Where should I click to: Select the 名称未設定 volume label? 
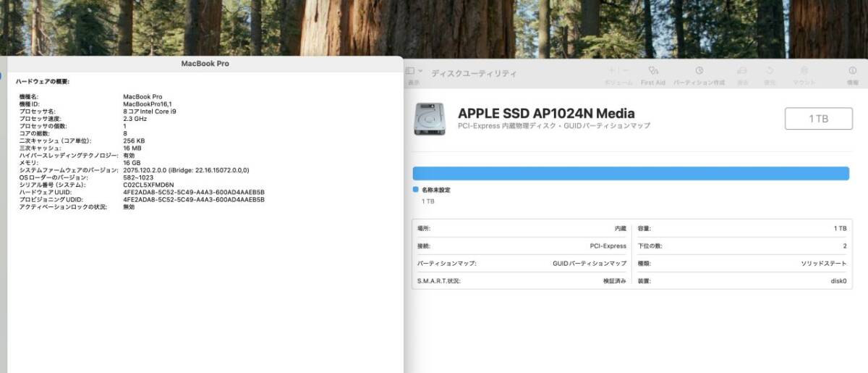(436, 190)
